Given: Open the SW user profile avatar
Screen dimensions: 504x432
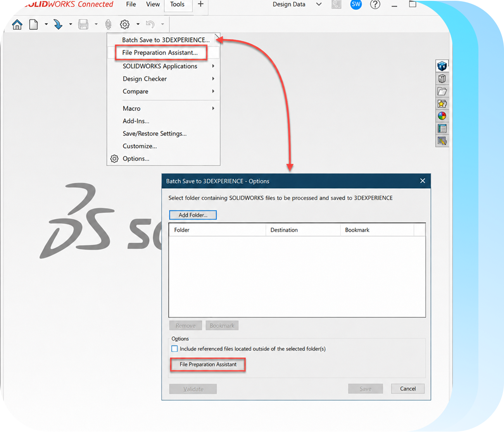Looking at the screenshot, I should 356,5.
